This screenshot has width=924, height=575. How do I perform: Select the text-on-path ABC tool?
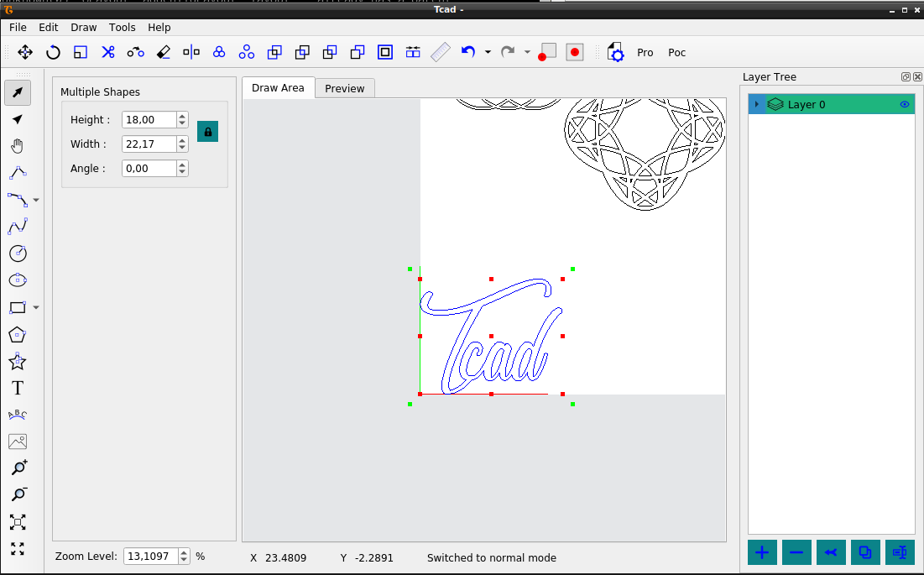click(x=18, y=415)
